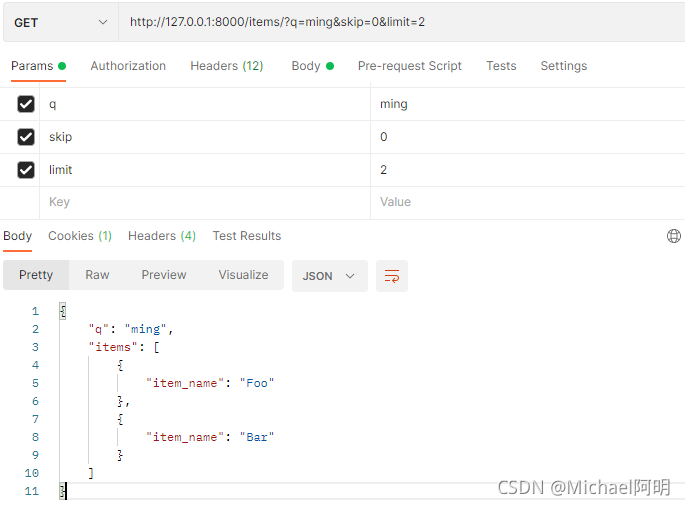The width and height of the screenshot is (685, 505).
Task: Open the GET method dropdown
Action: [x=61, y=22]
